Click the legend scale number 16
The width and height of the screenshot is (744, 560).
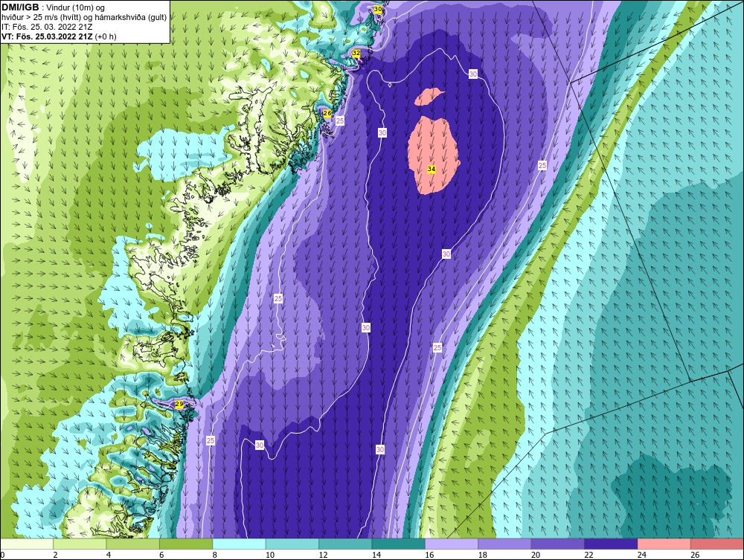click(x=429, y=555)
